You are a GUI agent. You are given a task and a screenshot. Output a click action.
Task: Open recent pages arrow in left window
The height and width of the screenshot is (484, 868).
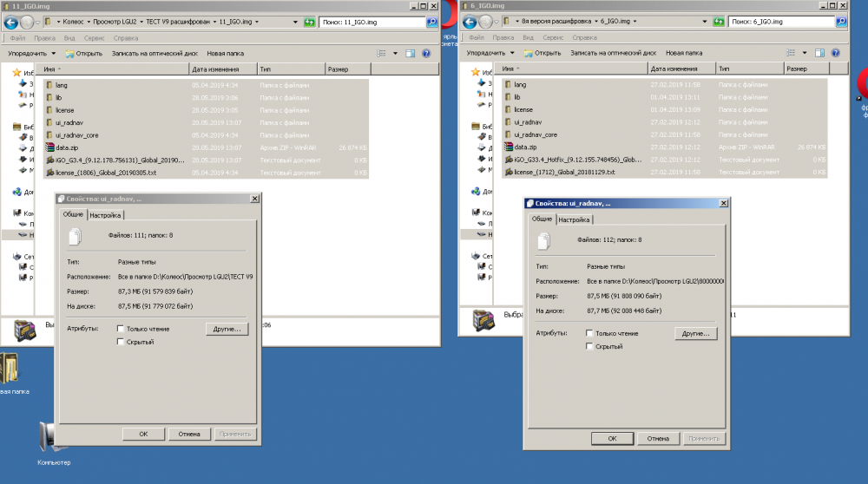(37, 23)
